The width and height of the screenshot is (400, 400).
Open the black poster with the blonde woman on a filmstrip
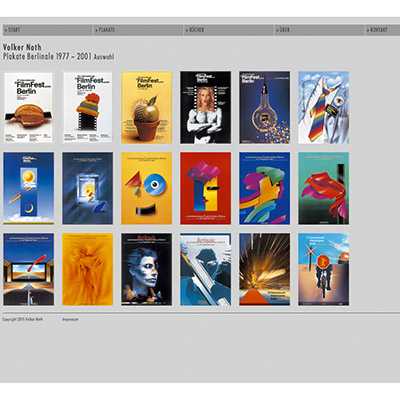(x=206, y=108)
